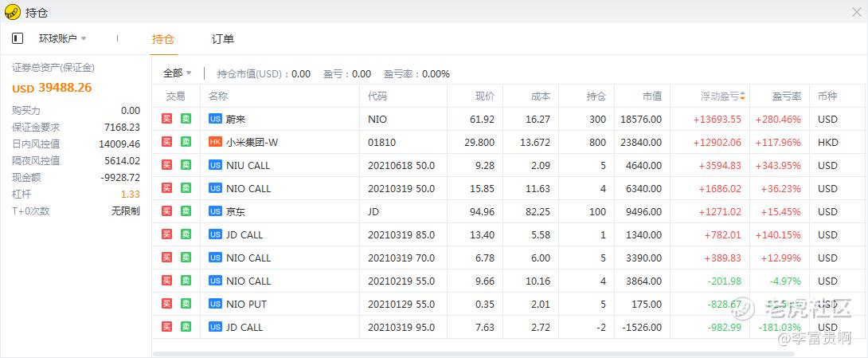Click the buy icon for 小米集团-W row

pyautogui.click(x=166, y=142)
